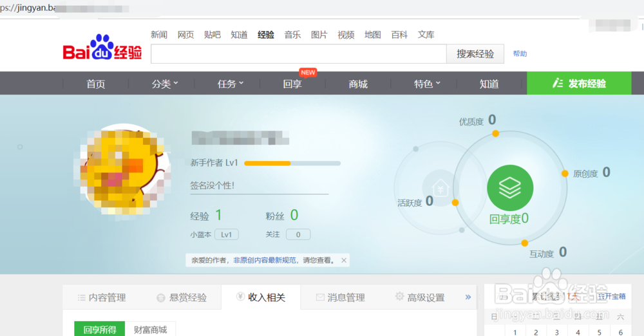644x336 pixels.
Task: Click the 小蓝本 Lv1 badge
Action: (x=226, y=234)
